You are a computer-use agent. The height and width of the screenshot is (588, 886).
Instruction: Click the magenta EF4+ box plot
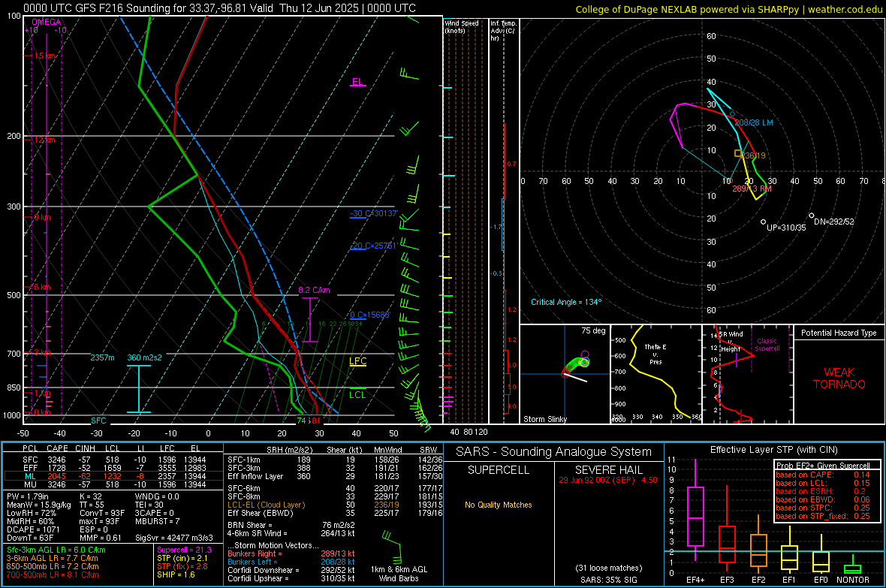(695, 509)
